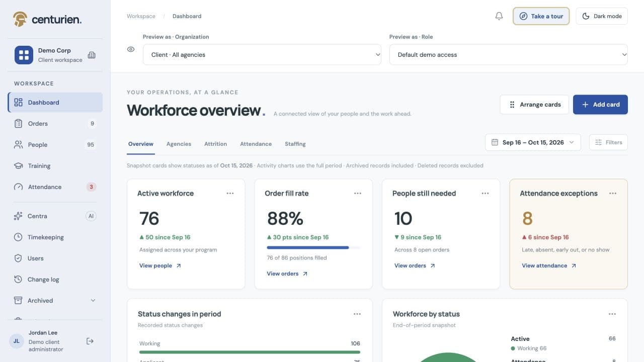The height and width of the screenshot is (362, 644).
Task: Open the date range picker Sep 16 – Oct 15
Action: point(533,142)
